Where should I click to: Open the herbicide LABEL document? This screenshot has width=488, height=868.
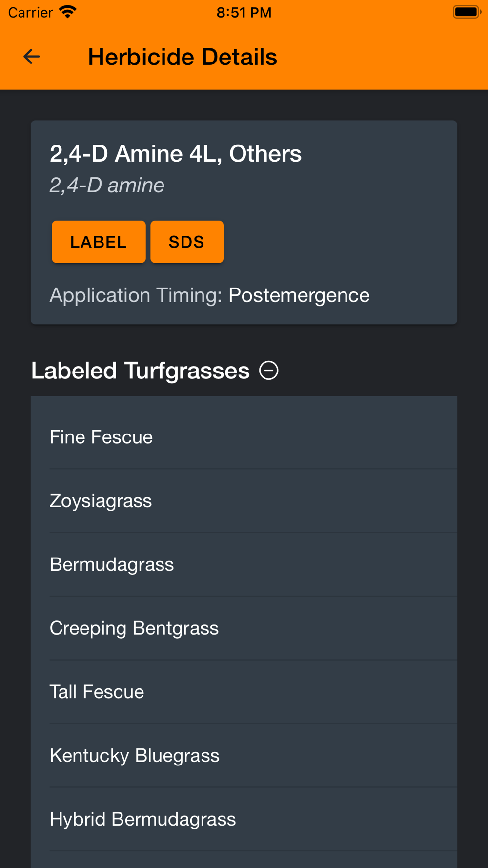click(99, 242)
